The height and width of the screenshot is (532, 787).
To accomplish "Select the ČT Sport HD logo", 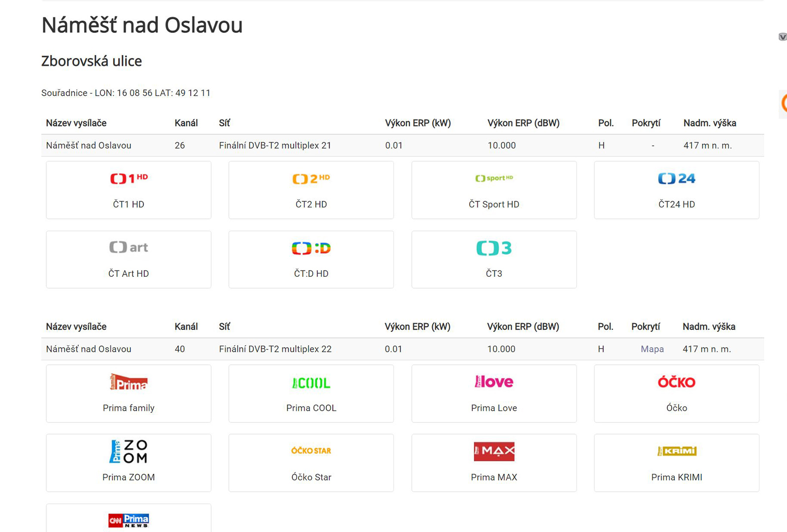I will pos(494,178).
